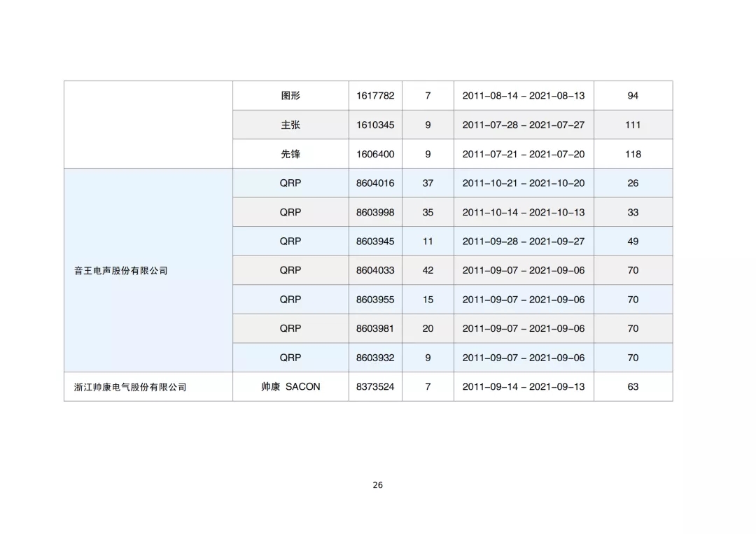Click class number 9 in 先锋 row
The width and height of the screenshot is (756, 534).
[x=428, y=154]
